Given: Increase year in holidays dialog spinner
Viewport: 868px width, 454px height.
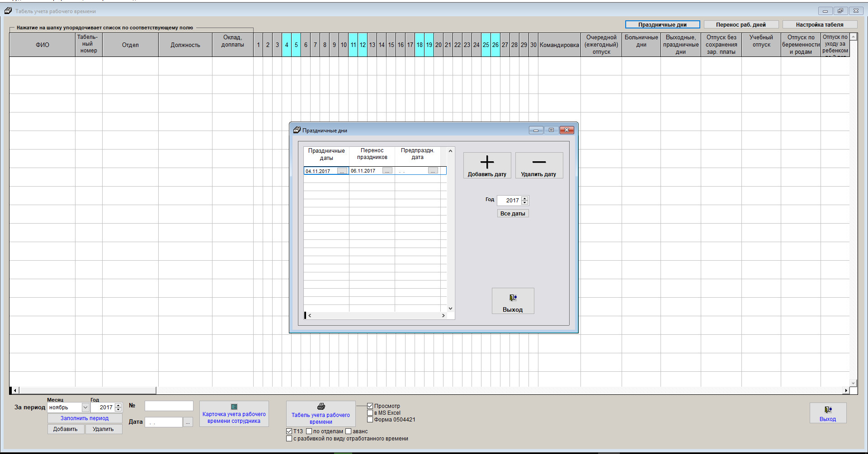Looking at the screenshot, I should point(524,198).
